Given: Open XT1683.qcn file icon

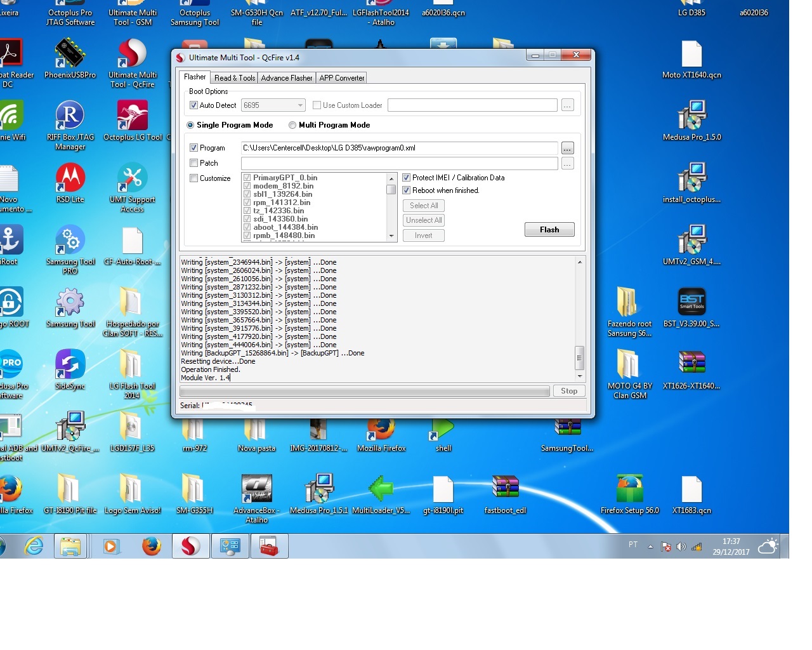Looking at the screenshot, I should 691,494.
